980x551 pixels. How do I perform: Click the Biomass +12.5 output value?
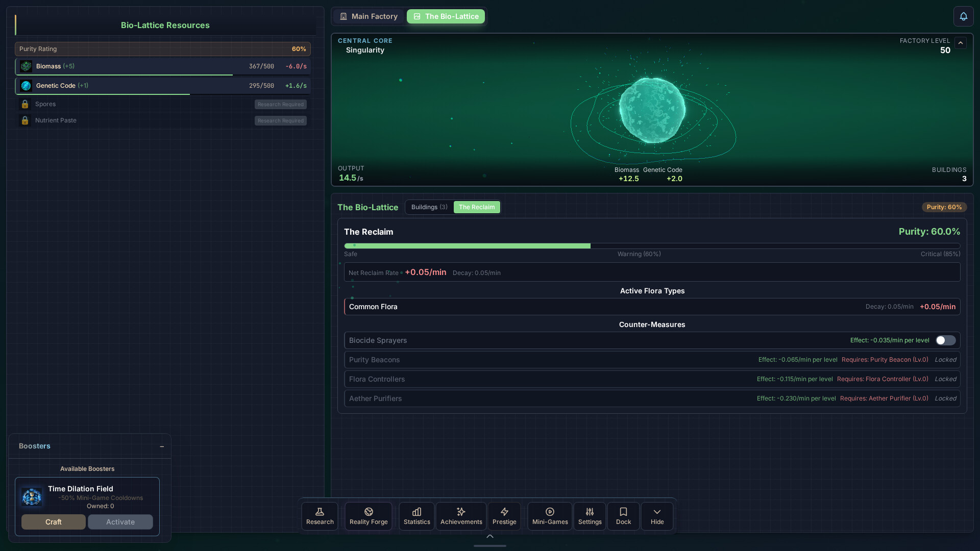(628, 179)
